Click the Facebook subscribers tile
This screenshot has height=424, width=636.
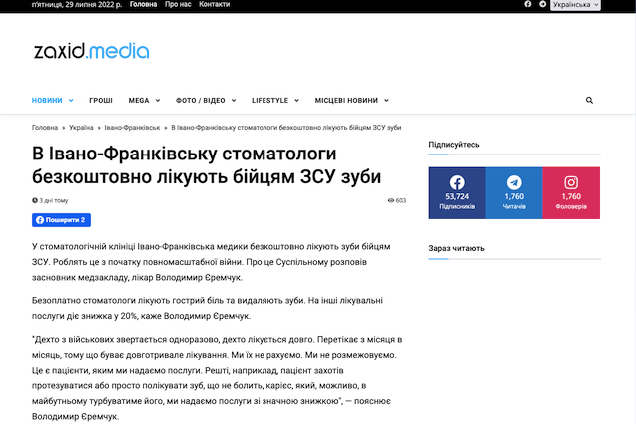click(457, 192)
